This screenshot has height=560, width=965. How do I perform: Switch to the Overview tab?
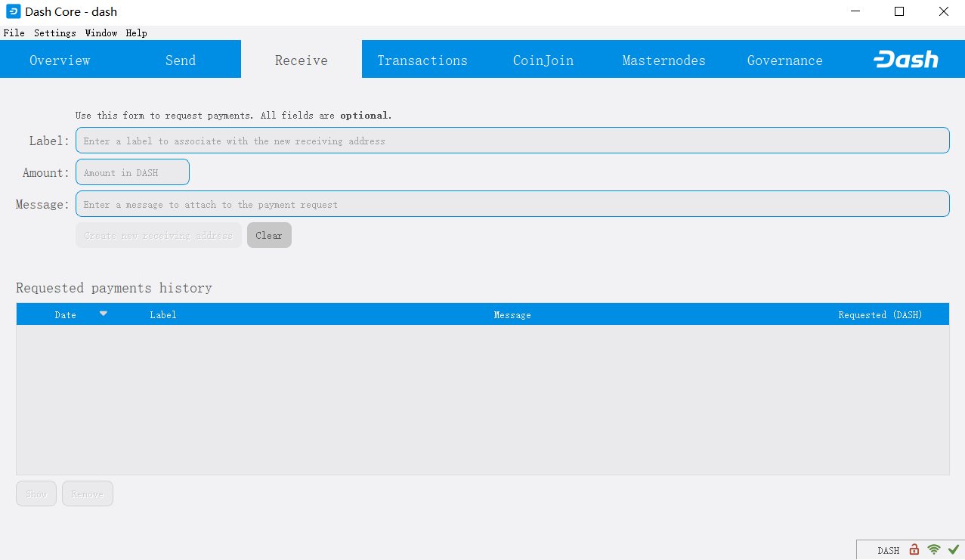click(60, 60)
